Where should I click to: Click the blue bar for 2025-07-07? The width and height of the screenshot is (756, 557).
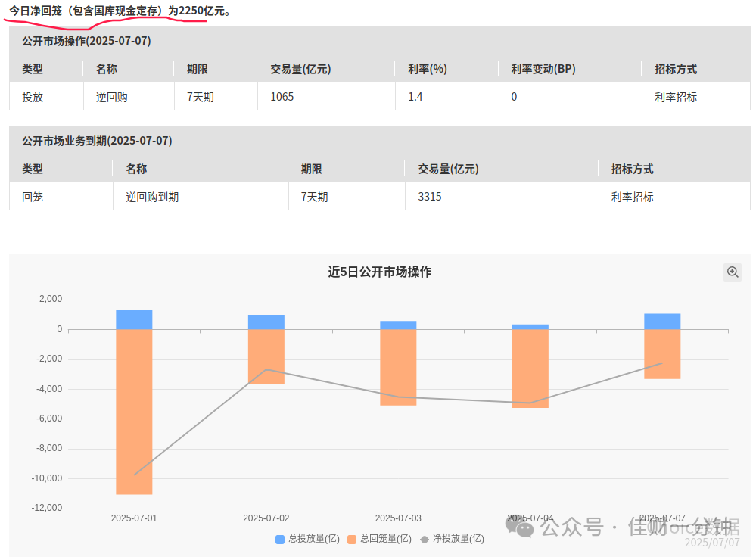[x=662, y=322]
